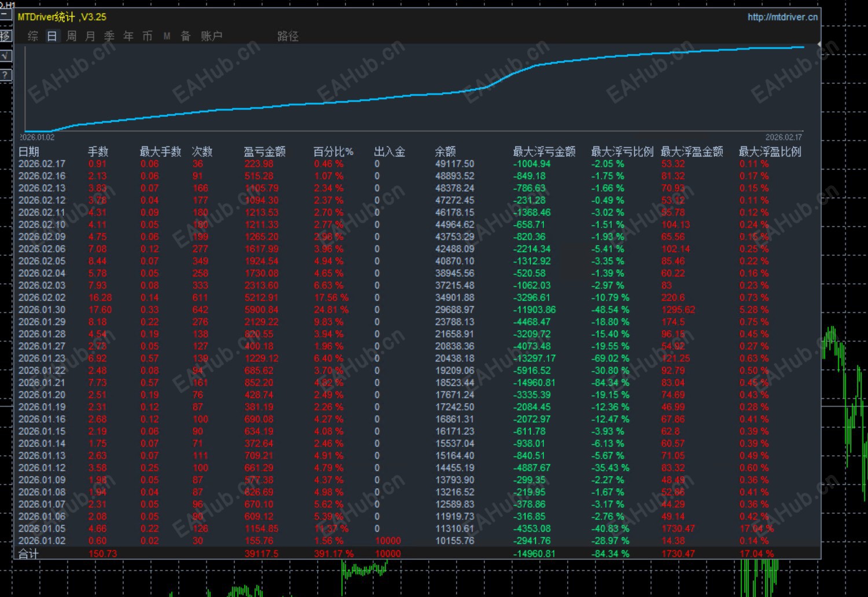Select the 2026.02.09 date row

click(x=42, y=237)
